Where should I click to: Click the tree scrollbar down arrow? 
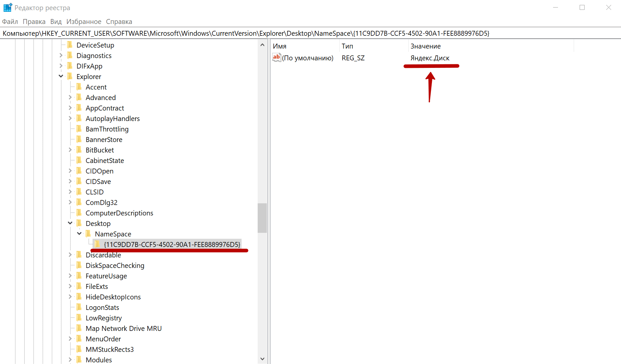tap(262, 359)
